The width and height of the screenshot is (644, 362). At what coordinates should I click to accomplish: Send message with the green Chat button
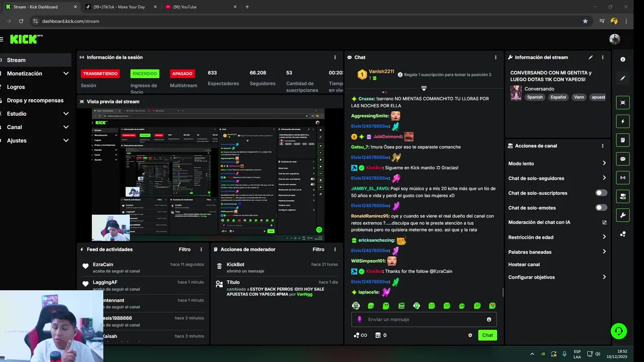[x=488, y=335]
